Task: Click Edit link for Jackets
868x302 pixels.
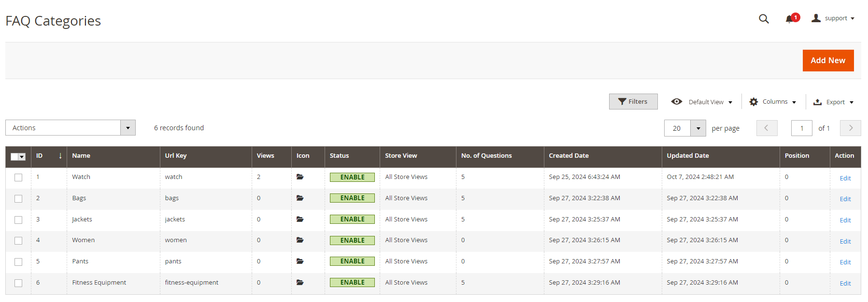Action: [845, 220]
